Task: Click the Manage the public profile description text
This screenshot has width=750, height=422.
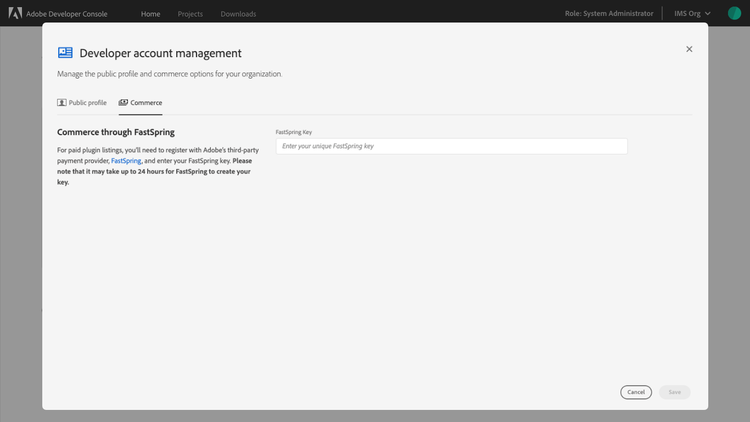Action: point(169,74)
